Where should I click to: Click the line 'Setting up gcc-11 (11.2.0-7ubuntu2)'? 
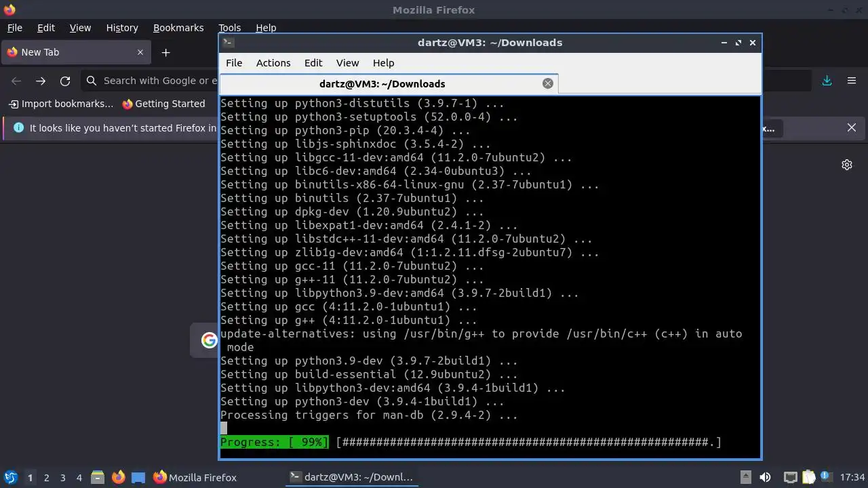[x=352, y=266]
